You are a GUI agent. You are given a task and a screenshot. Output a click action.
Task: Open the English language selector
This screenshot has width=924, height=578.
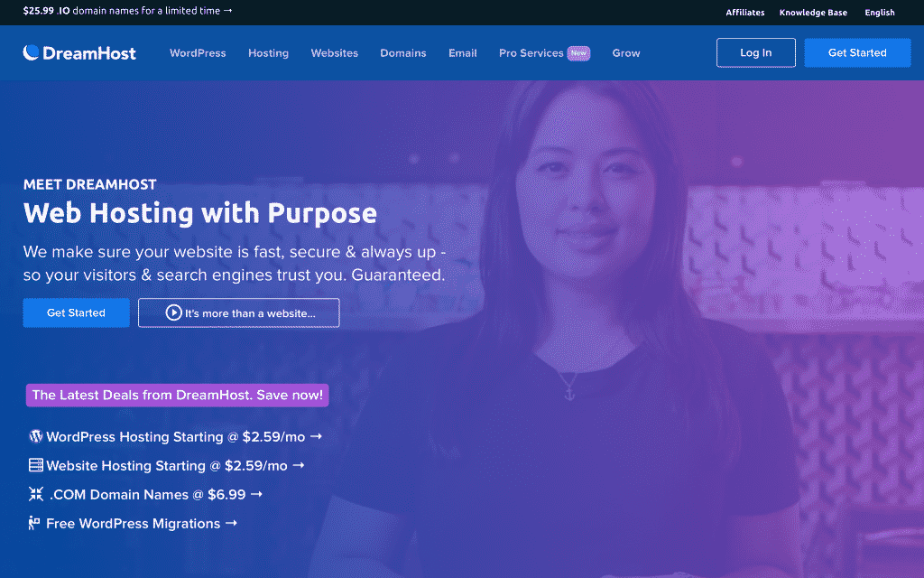[879, 13]
